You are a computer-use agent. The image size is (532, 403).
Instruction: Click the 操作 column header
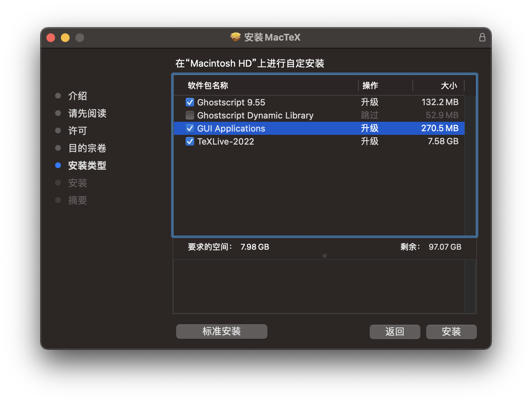click(370, 85)
